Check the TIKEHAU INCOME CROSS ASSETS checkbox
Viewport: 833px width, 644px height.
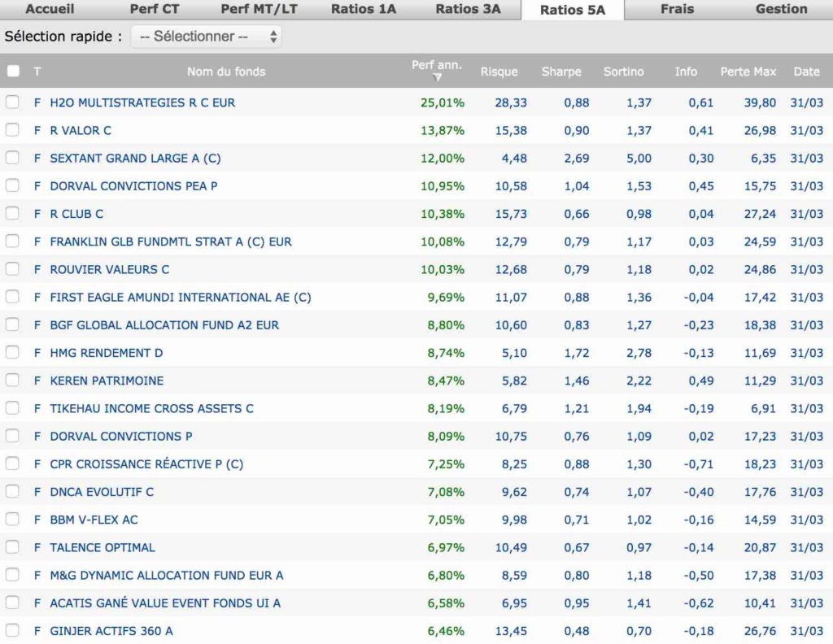point(12,407)
